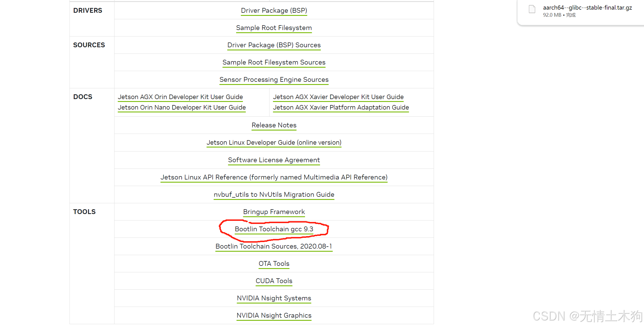The width and height of the screenshot is (644, 327).
Task: Open Bootlin Toolchain Sources, 2020.08-1 link
Action: pyautogui.click(x=274, y=246)
